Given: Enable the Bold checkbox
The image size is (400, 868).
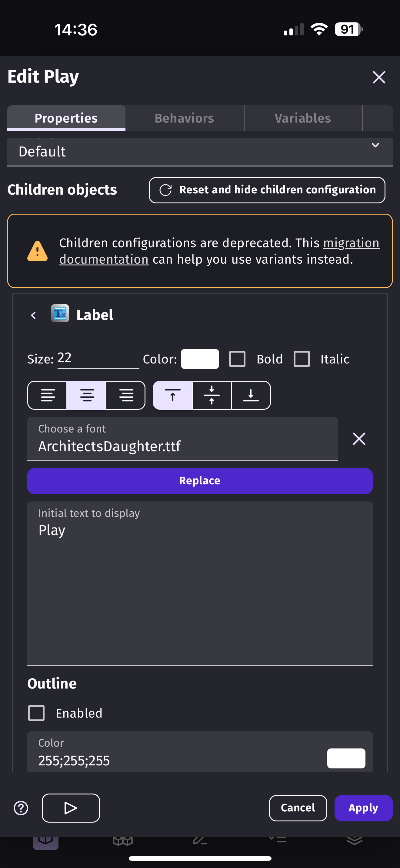Looking at the screenshot, I should pyautogui.click(x=237, y=359).
